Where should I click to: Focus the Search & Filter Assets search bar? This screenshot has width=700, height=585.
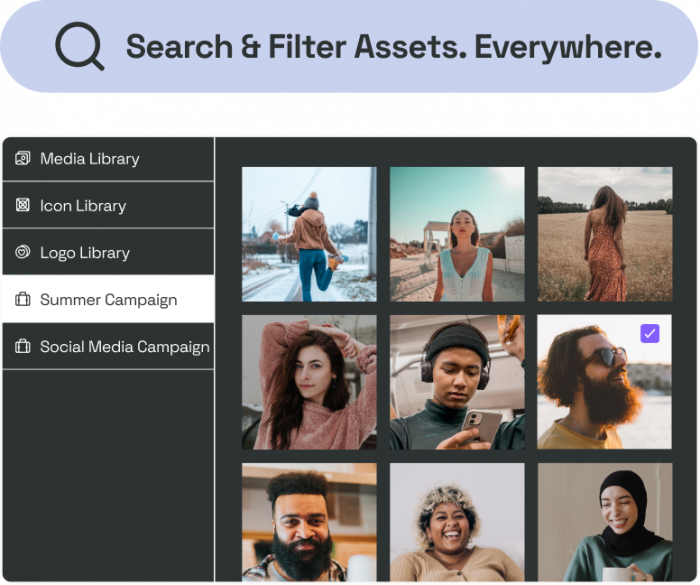(349, 46)
